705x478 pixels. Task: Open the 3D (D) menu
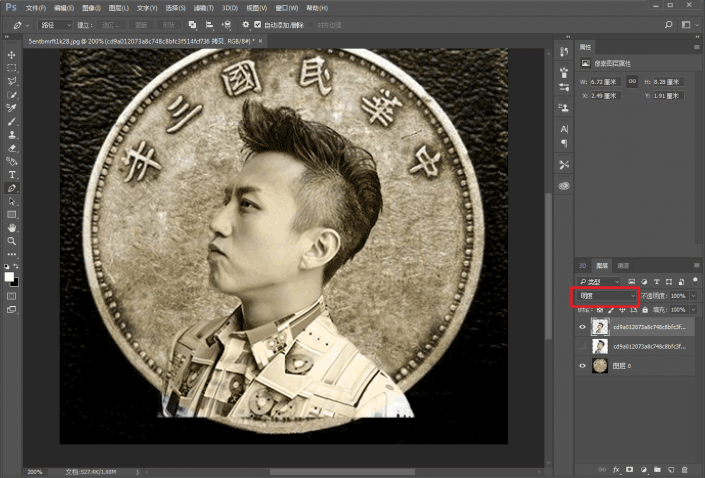[230, 8]
